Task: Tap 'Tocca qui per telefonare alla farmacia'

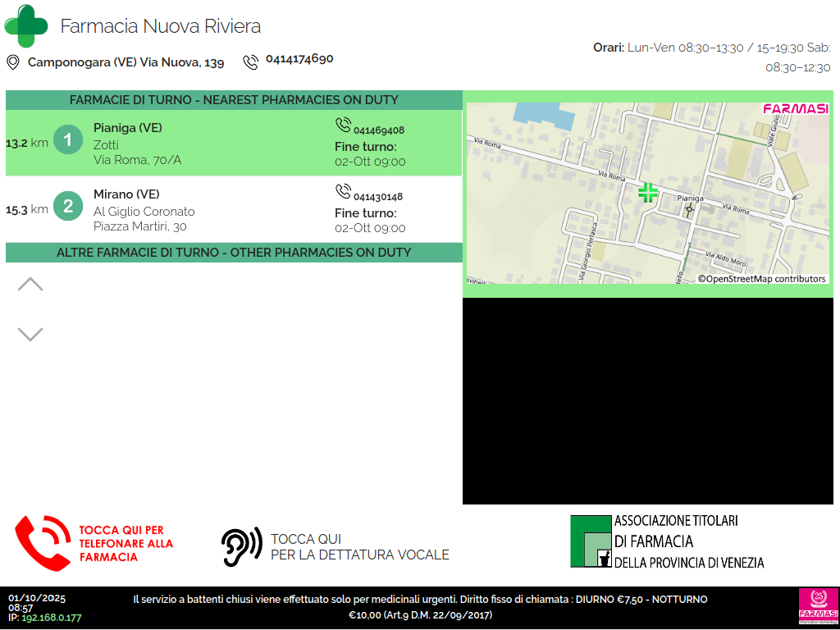Action: point(126,544)
